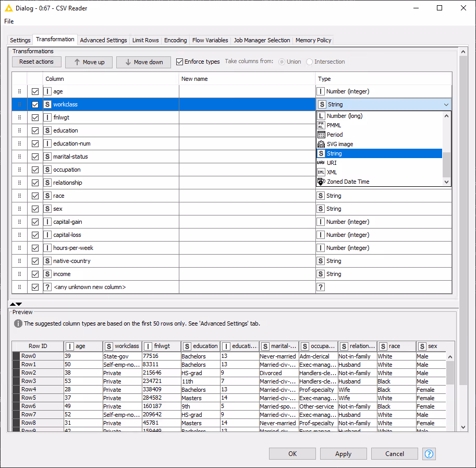This screenshot has height=468, width=476.
Task: Uncheck the education-num column checkbox
Action: point(35,143)
